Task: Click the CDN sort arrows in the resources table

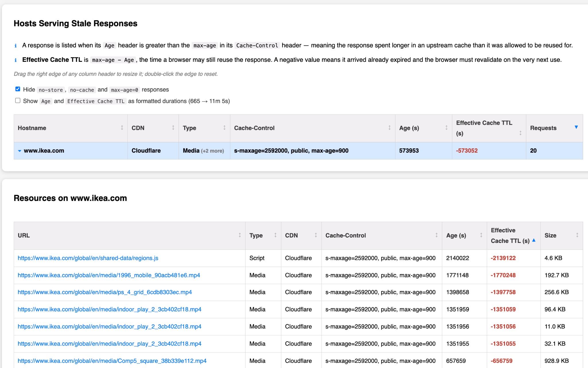Action: point(316,235)
